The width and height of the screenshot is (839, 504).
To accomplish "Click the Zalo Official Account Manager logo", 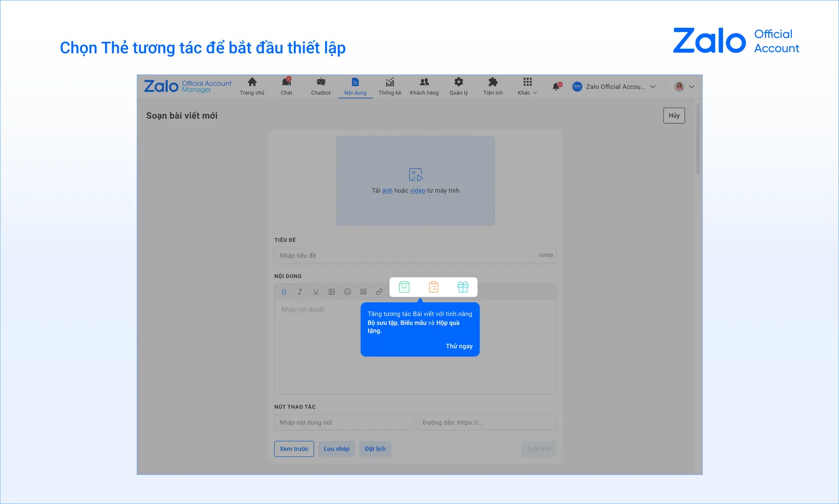I will [x=188, y=86].
